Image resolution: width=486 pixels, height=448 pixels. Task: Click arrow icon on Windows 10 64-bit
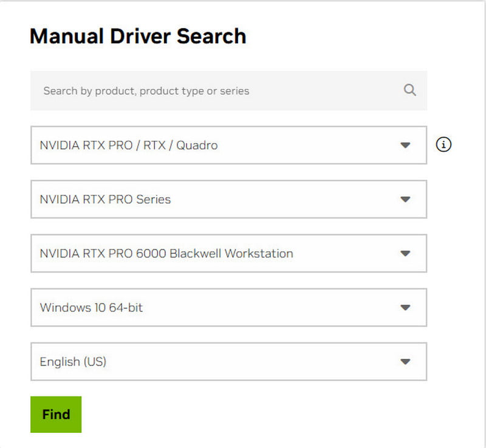(405, 307)
